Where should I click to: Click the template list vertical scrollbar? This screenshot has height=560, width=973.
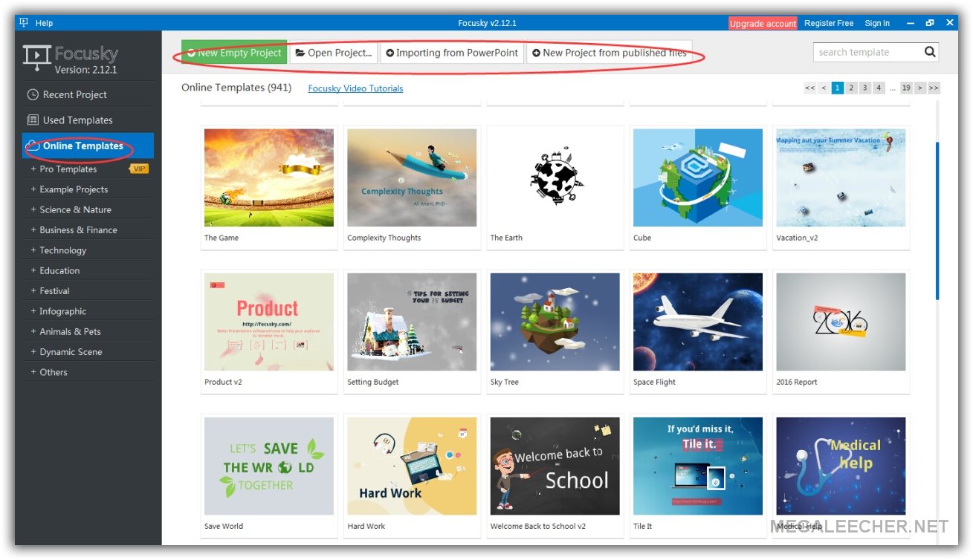coord(937,221)
